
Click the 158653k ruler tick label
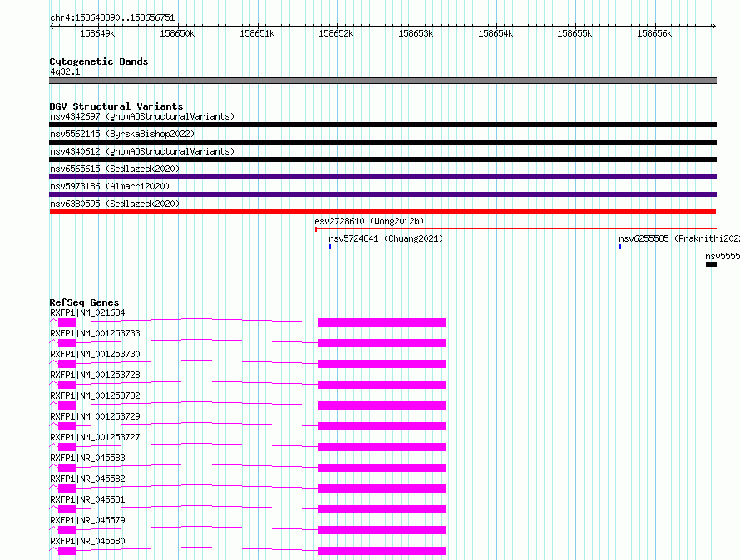[x=416, y=33]
